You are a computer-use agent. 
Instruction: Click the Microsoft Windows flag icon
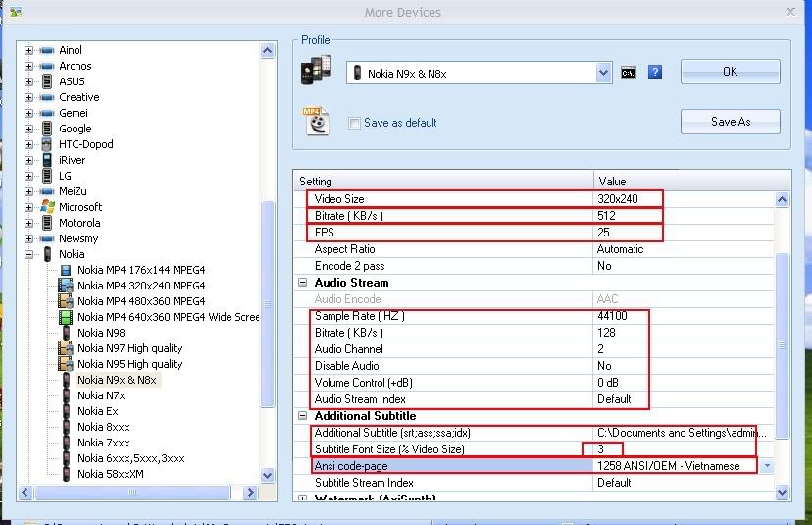tap(48, 207)
